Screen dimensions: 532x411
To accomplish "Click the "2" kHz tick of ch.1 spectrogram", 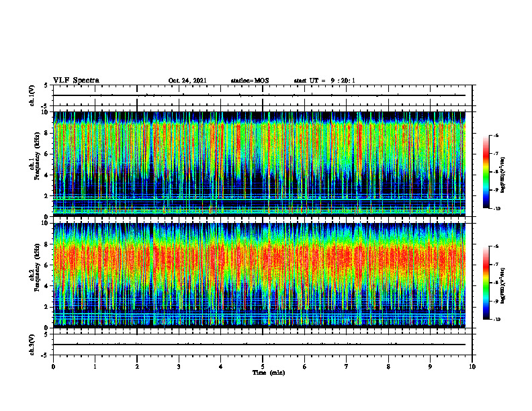I will pos(46,196).
